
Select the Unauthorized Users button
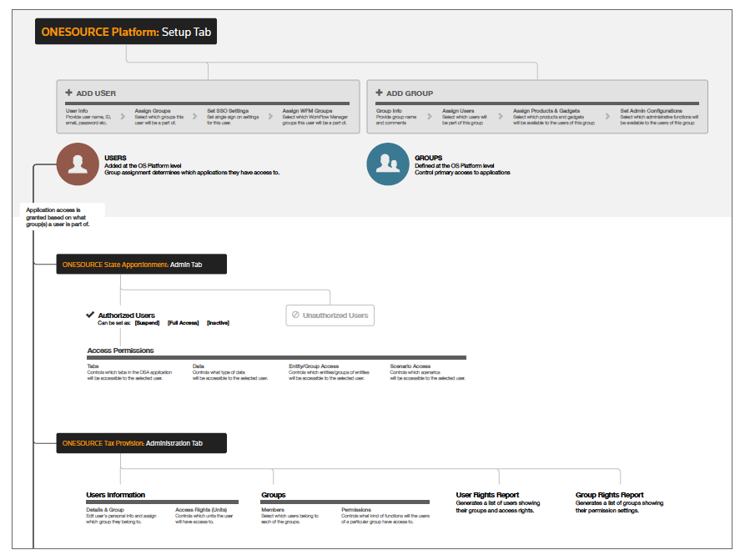[330, 315]
